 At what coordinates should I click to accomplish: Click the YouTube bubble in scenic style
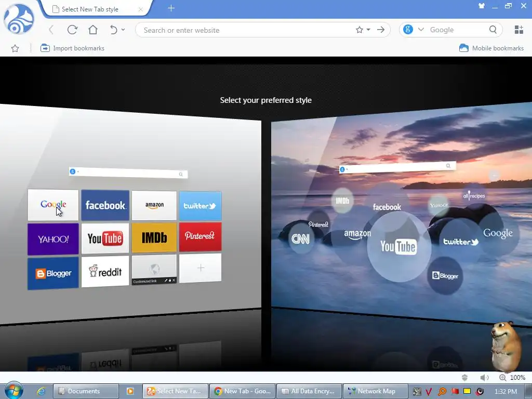(398, 247)
